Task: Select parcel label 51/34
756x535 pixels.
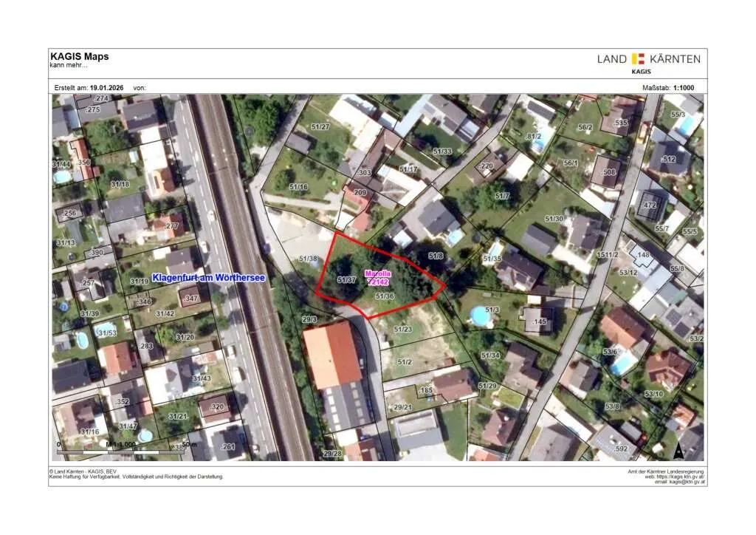Action: click(490, 355)
